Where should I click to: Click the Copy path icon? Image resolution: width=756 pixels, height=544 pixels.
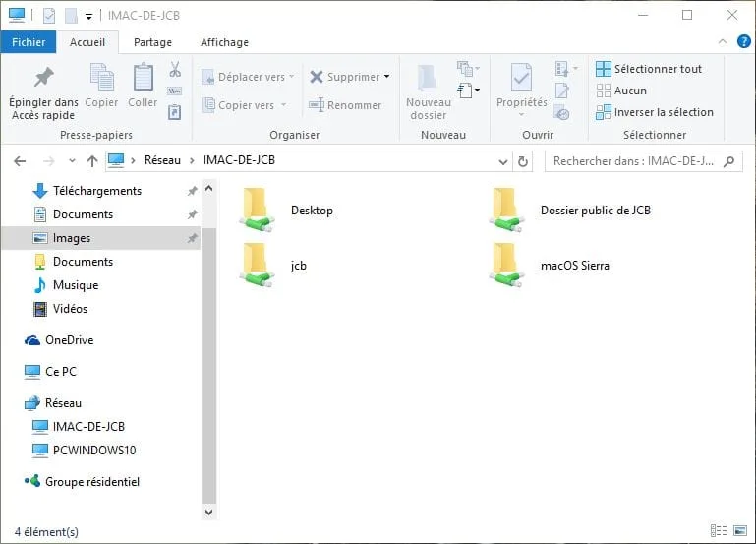coord(175,91)
